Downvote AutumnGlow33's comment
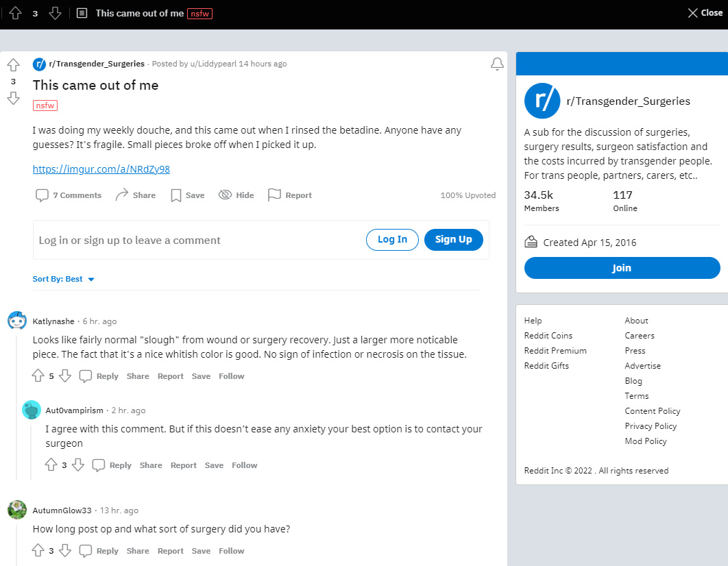This screenshot has width=728, height=566. click(x=65, y=551)
